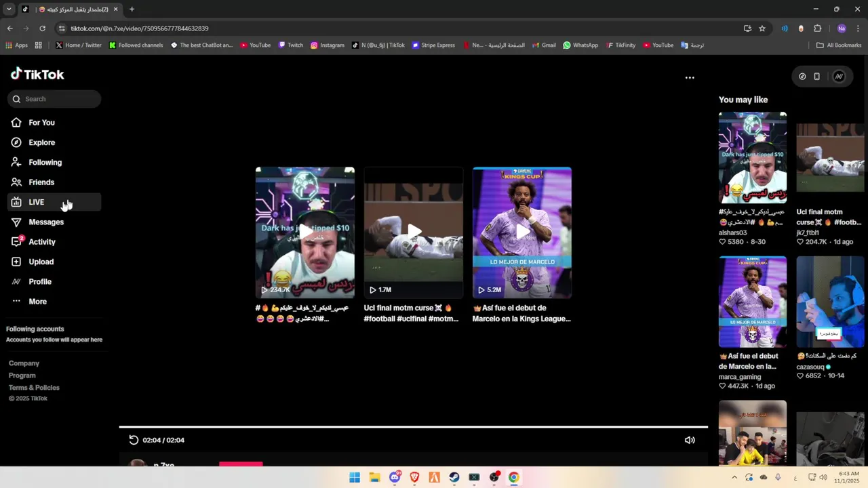The width and height of the screenshot is (868, 488).
Task: Click the TikTok logo
Action: [37, 74]
